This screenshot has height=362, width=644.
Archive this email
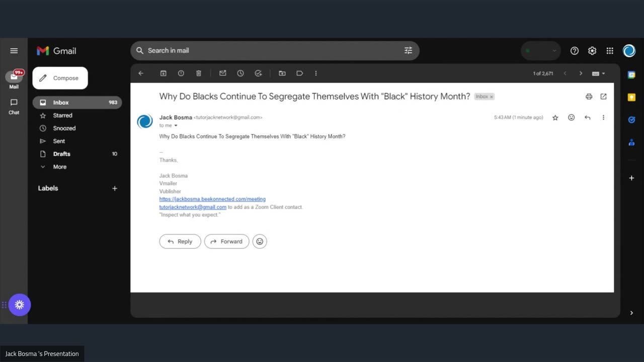(164, 73)
